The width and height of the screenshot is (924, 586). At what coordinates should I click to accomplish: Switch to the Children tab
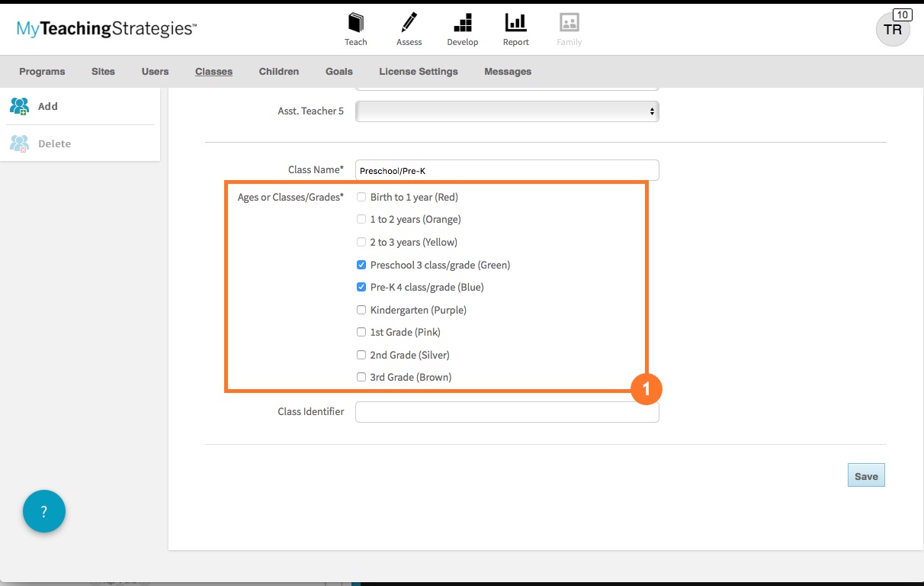pyautogui.click(x=278, y=72)
